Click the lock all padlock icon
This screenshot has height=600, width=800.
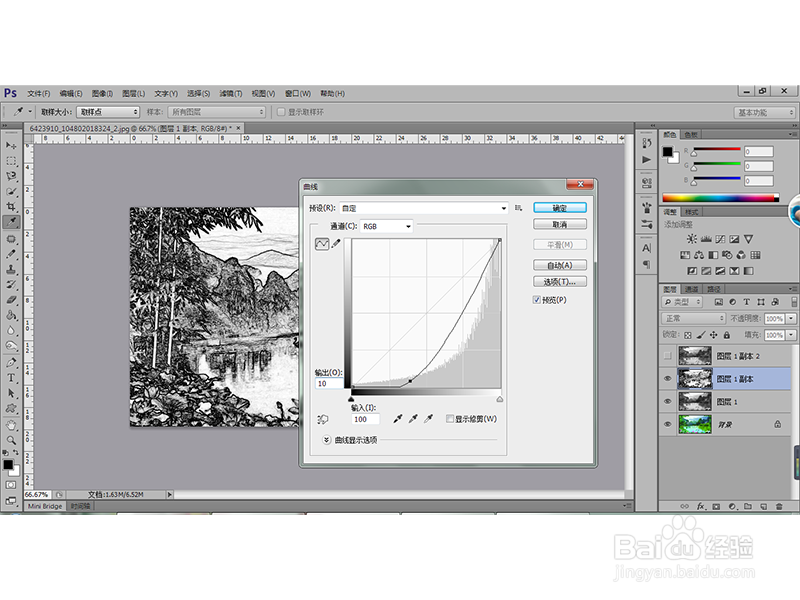click(x=727, y=335)
